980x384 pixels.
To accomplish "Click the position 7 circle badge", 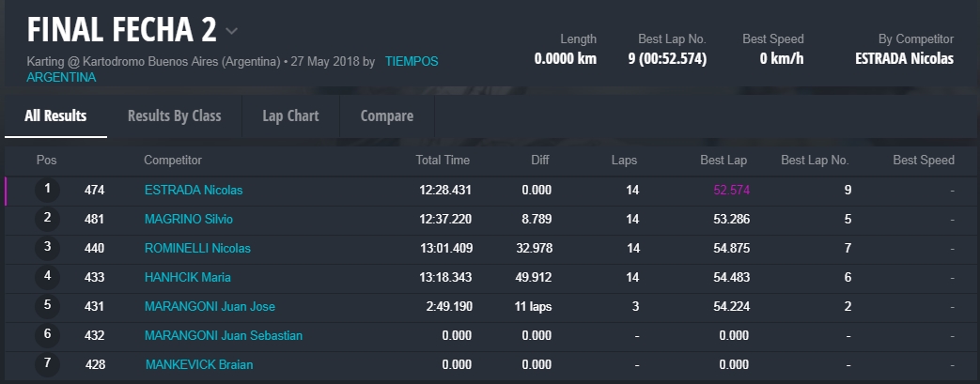I will pos(47,365).
